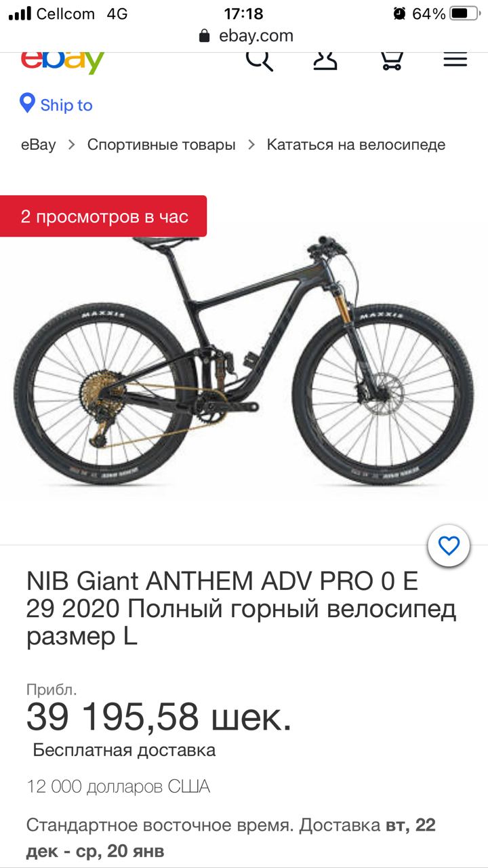Go to eBay breadcrumb home link
Image resolution: width=488 pixels, height=868 pixels.
pyautogui.click(x=39, y=144)
